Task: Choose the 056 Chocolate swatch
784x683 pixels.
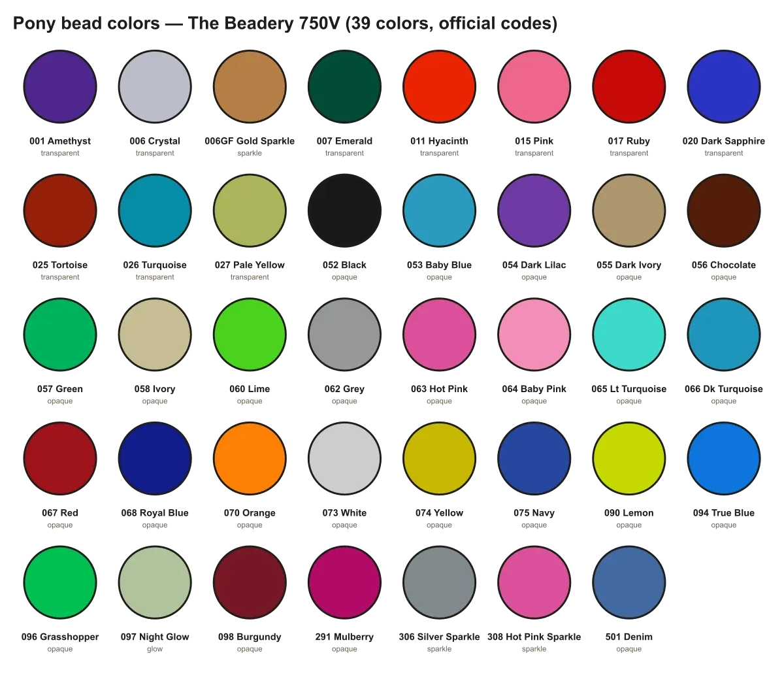Action: click(x=724, y=211)
